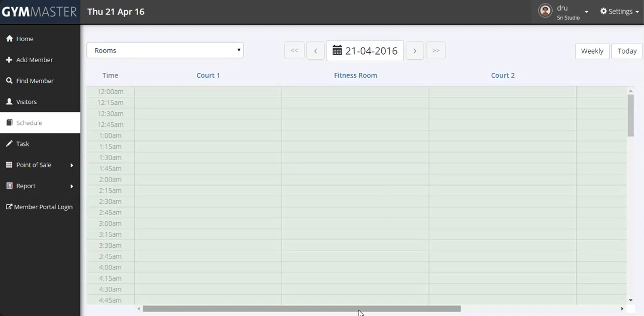644x316 pixels.
Task: Expand the dru user account dropdown arrow
Action: pos(586,12)
